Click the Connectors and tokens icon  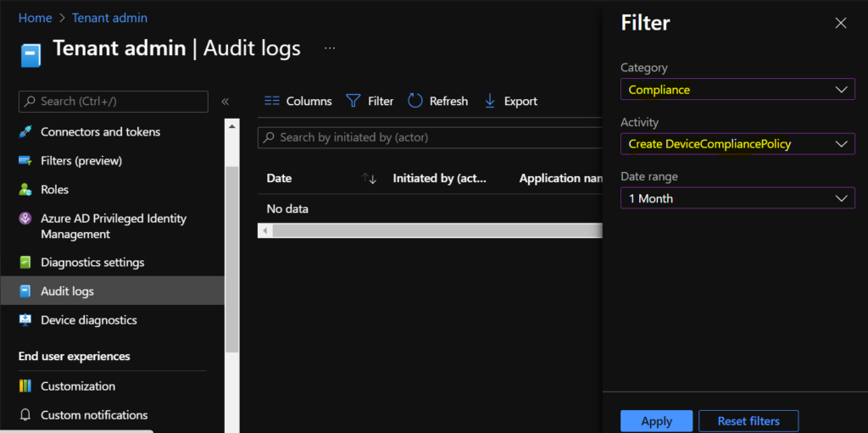coord(25,132)
